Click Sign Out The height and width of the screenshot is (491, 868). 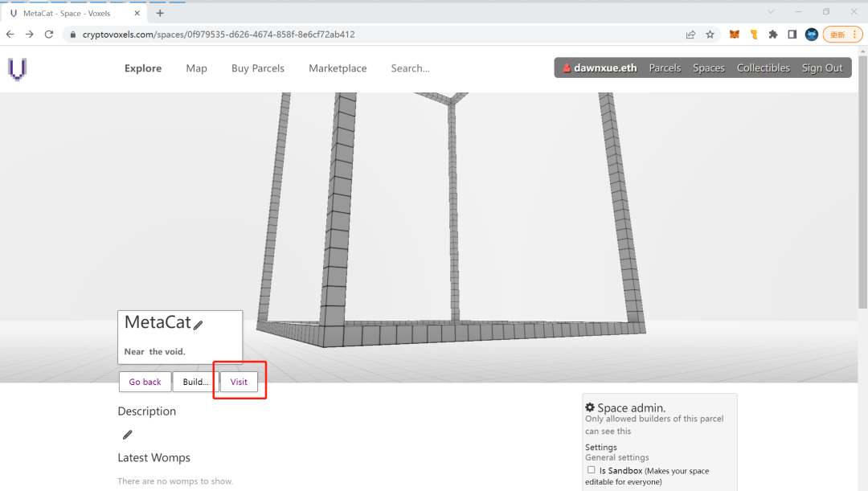click(822, 68)
